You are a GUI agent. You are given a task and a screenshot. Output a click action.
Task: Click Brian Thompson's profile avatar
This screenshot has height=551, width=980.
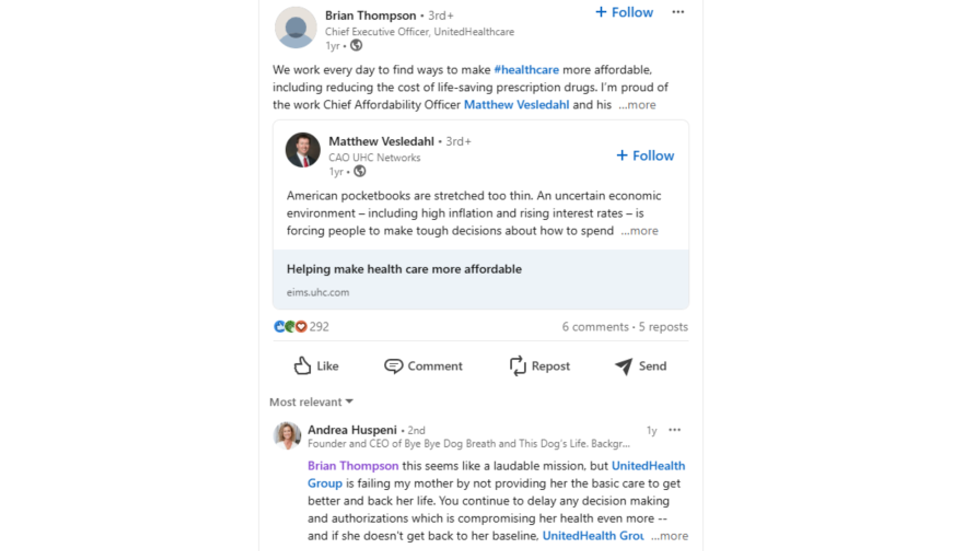tap(295, 28)
